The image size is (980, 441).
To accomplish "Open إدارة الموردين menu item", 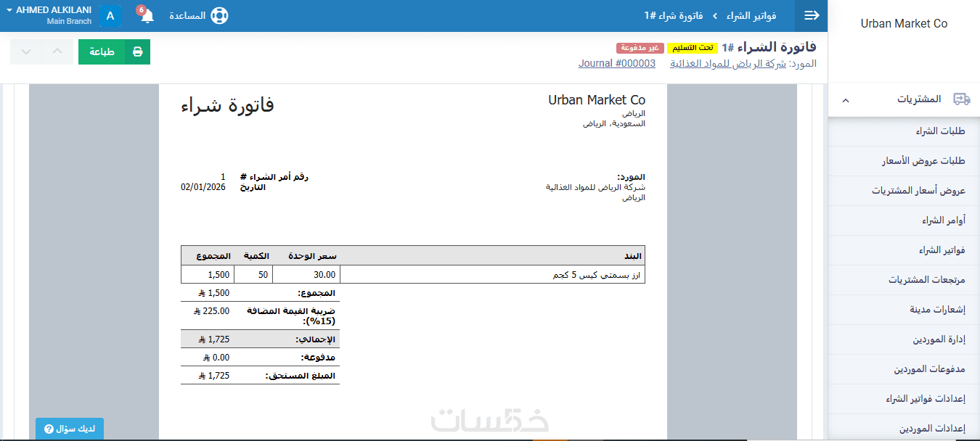I will pos(904,339).
